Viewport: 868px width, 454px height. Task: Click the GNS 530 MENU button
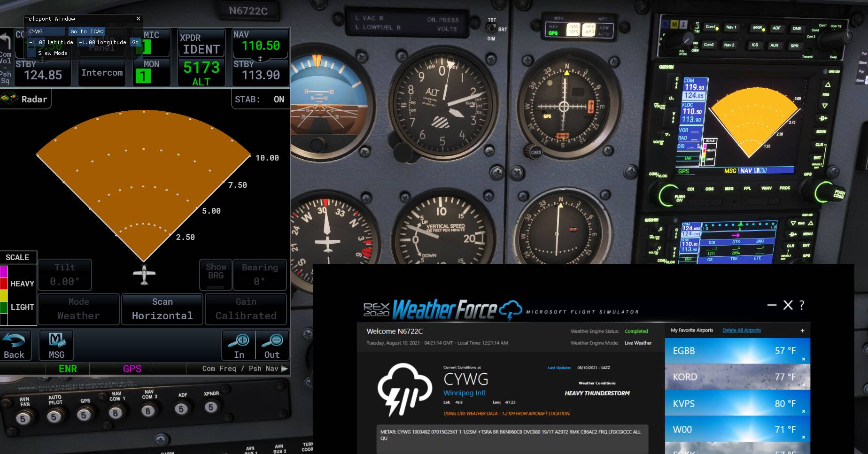pos(821,132)
